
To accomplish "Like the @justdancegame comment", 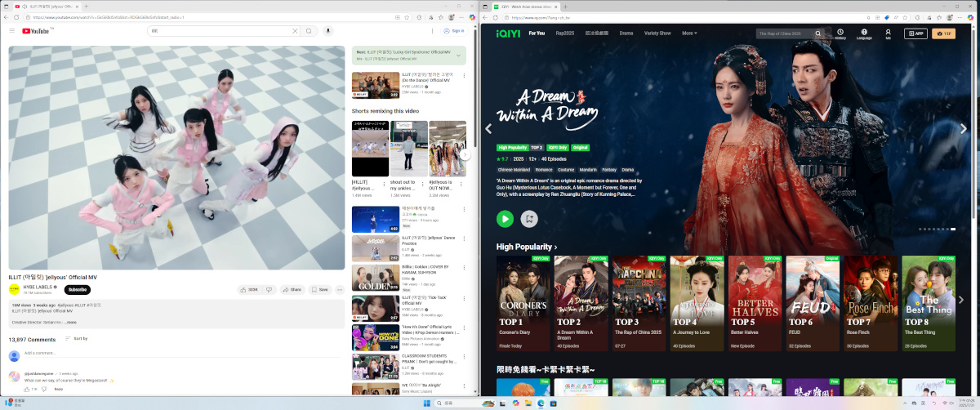I will [27, 389].
